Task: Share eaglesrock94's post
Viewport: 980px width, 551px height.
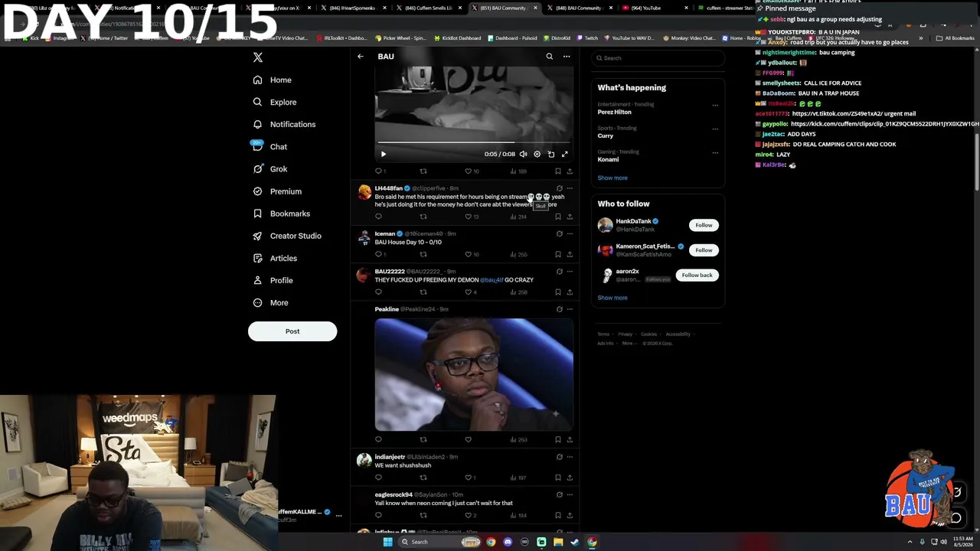Action: [570, 515]
